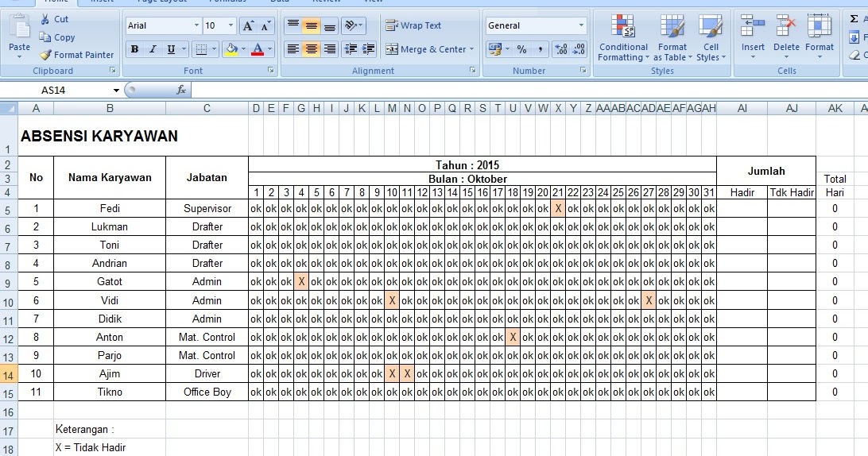
Task: Click the Insert Function fx icon
Action: (x=181, y=91)
